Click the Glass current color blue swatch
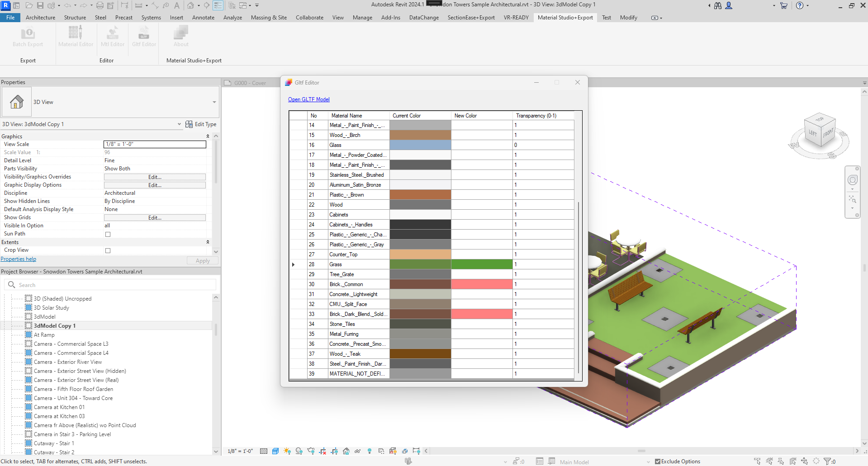868x466 pixels. click(x=420, y=145)
